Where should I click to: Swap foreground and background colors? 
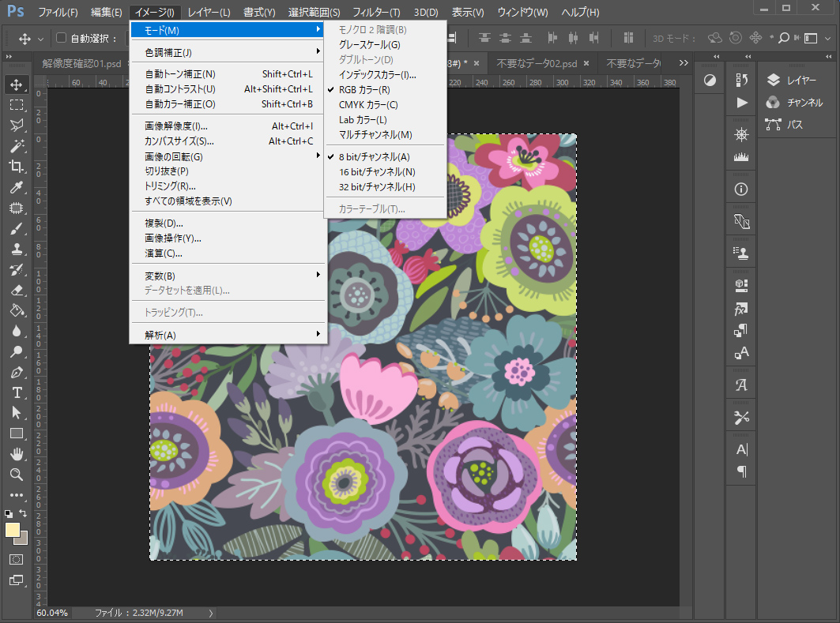pos(23,513)
